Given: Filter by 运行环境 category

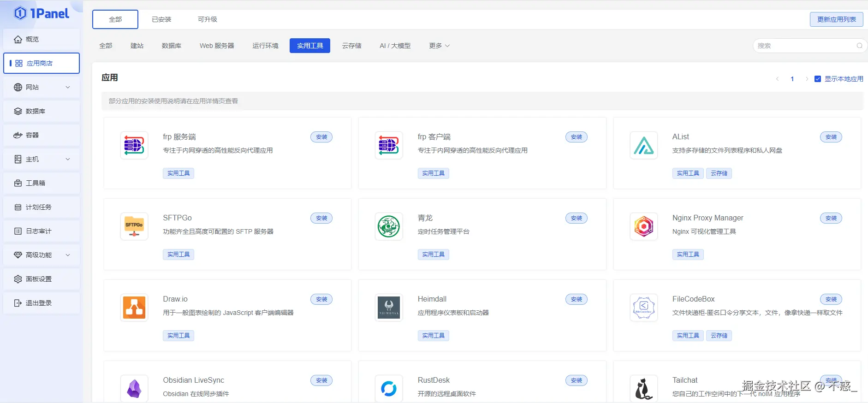Looking at the screenshot, I should point(265,46).
